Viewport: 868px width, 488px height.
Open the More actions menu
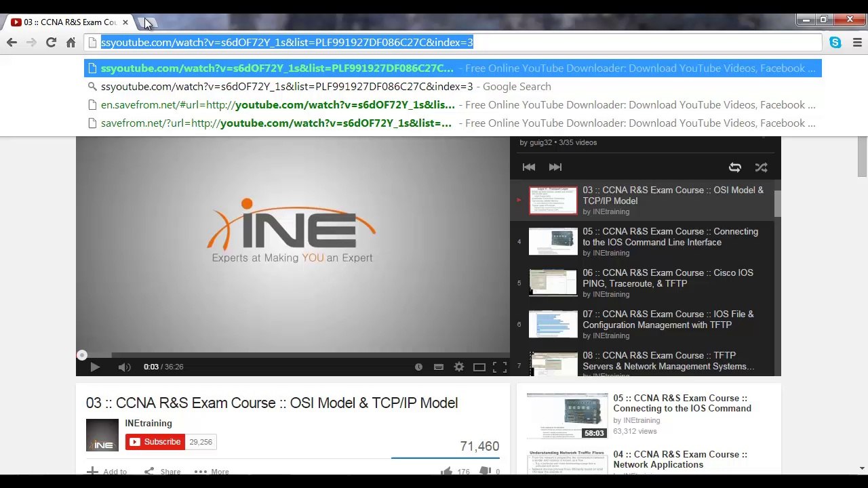coord(212,471)
